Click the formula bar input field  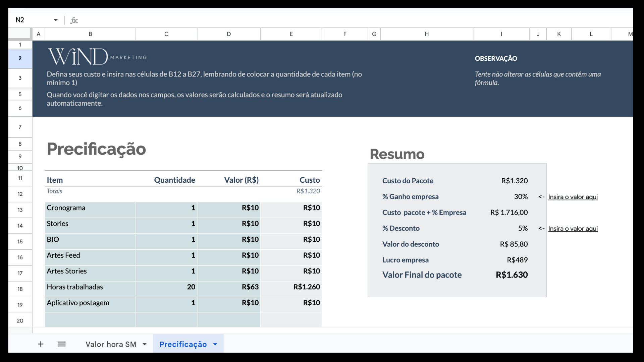click(335, 20)
